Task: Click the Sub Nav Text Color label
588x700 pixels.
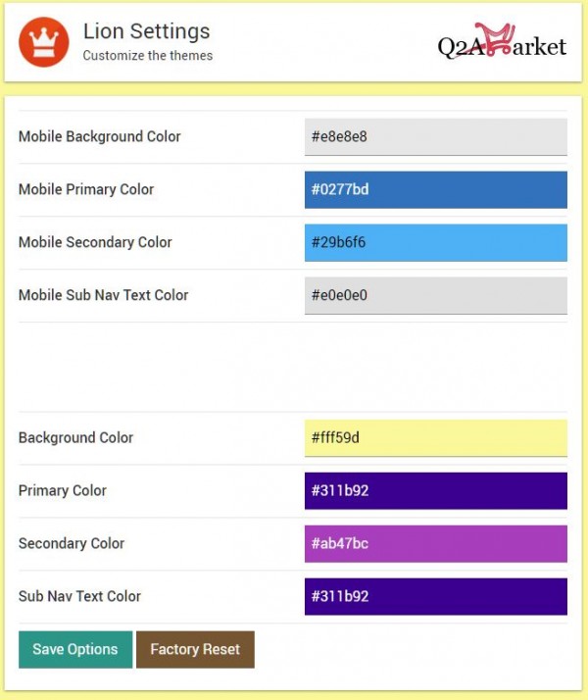Action: (x=79, y=596)
